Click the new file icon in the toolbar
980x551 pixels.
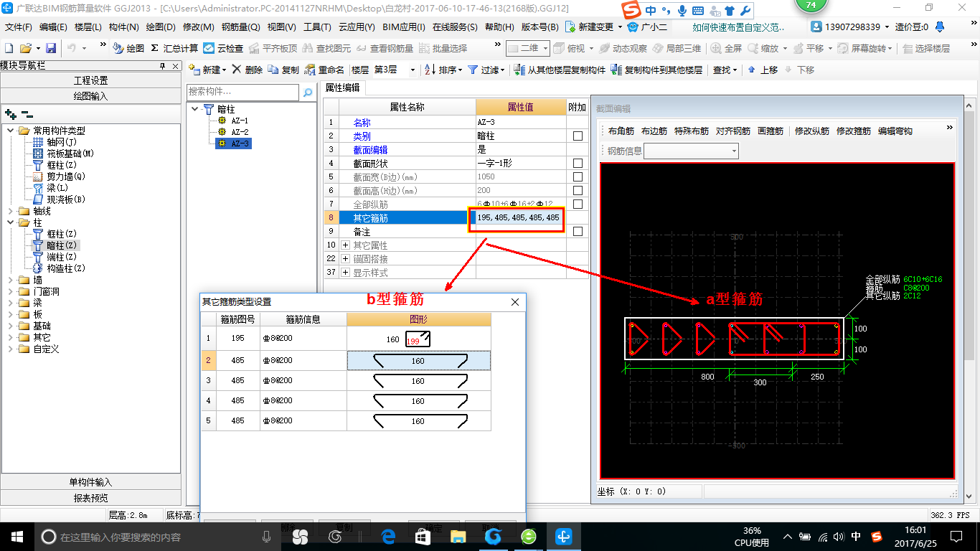point(9,48)
